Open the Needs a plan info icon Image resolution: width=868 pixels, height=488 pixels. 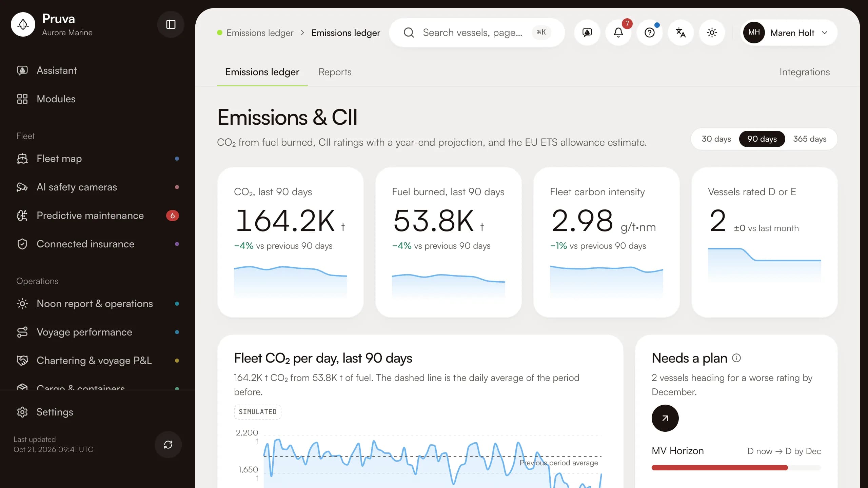pos(736,358)
